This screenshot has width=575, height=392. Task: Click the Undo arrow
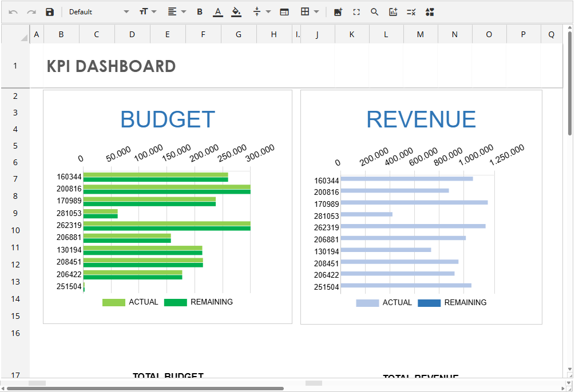[x=13, y=12]
